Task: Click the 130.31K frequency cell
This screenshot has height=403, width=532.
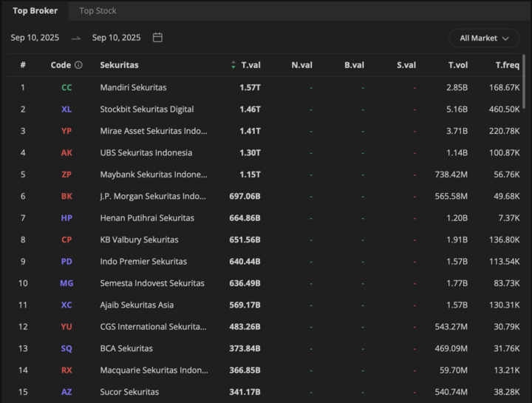Action: [x=504, y=305]
